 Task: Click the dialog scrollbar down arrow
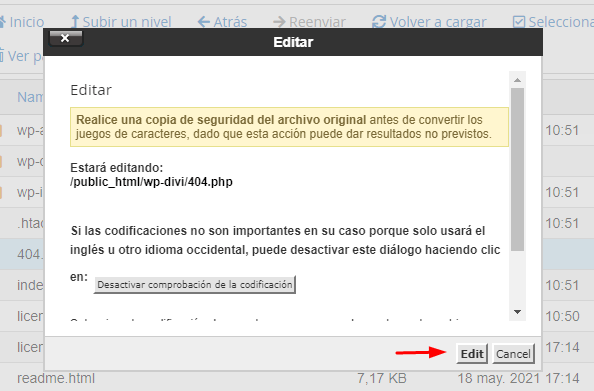click(x=517, y=312)
